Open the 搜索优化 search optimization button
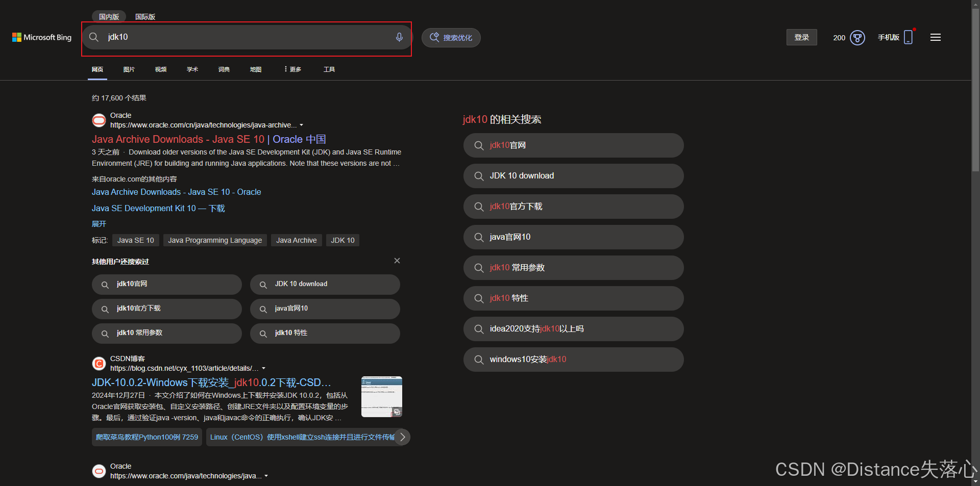 [x=451, y=38]
